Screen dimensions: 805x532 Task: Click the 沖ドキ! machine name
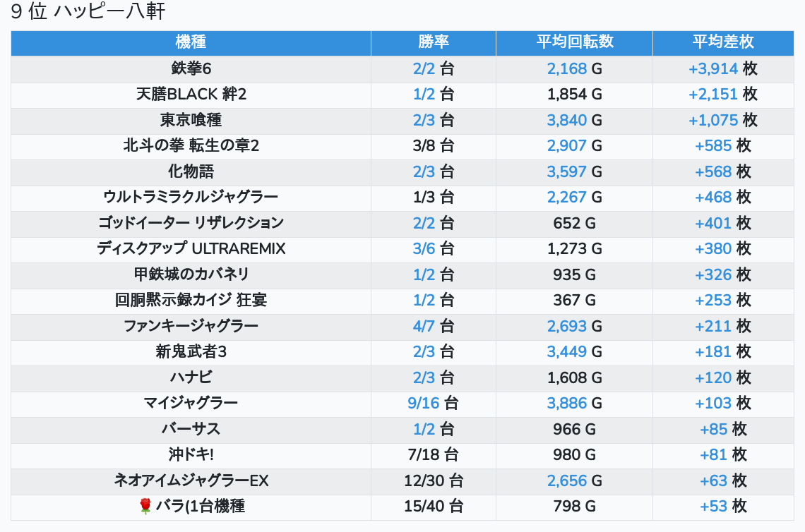pyautogui.click(x=191, y=454)
